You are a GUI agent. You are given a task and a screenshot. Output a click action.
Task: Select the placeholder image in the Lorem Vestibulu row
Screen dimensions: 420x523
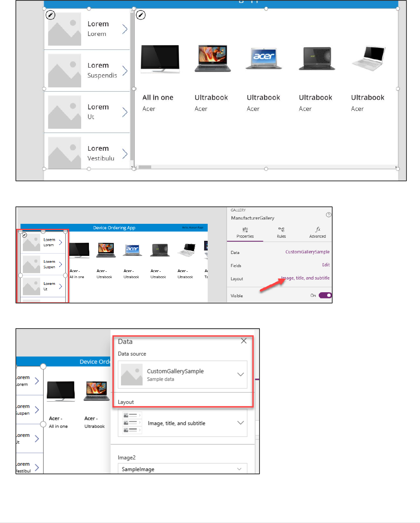point(65,153)
